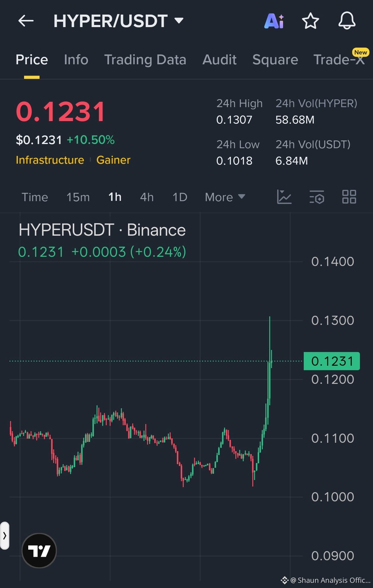Viewport: 373px width, 588px height.
Task: Tap the 24h High value 0.1307
Action: 234,120
